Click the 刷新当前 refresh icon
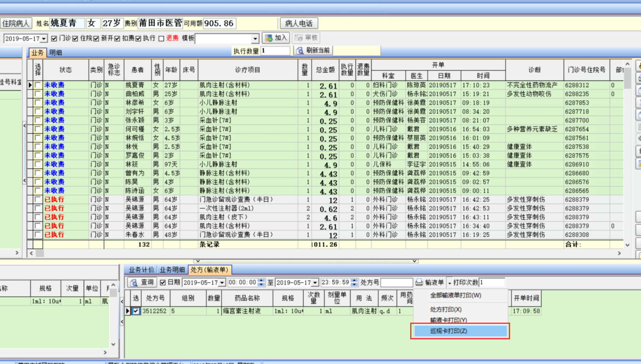Screen dimensions: 641x364 [299, 51]
